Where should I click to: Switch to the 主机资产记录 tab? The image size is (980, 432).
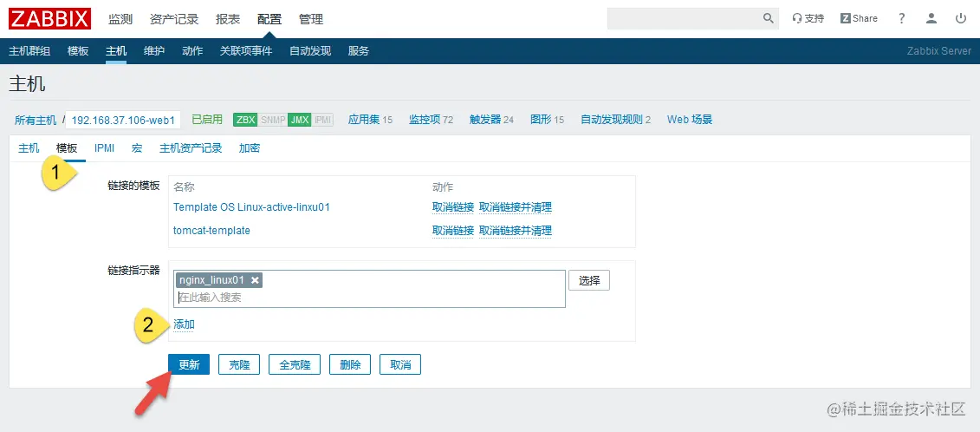[191, 148]
